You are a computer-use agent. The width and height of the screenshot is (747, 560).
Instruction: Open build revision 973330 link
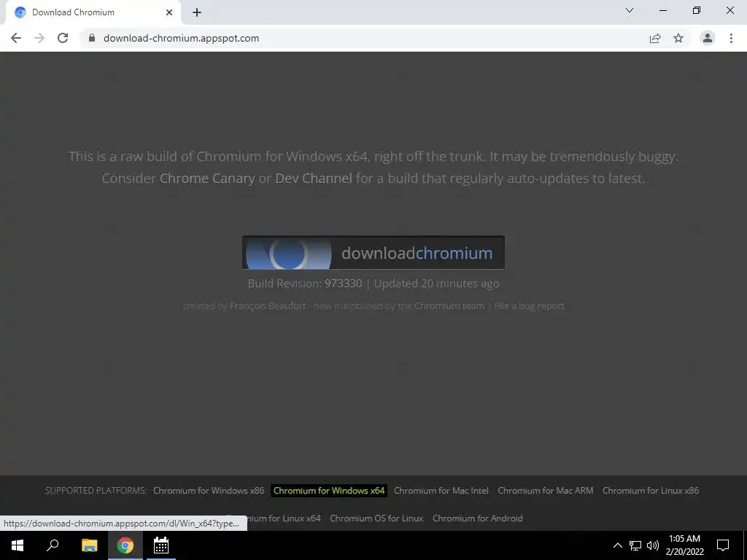coord(343,284)
